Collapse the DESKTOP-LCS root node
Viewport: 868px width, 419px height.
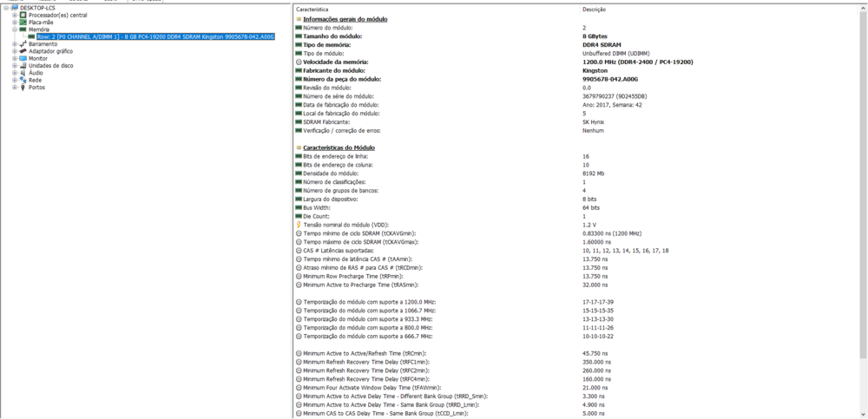pyautogui.click(x=5, y=8)
